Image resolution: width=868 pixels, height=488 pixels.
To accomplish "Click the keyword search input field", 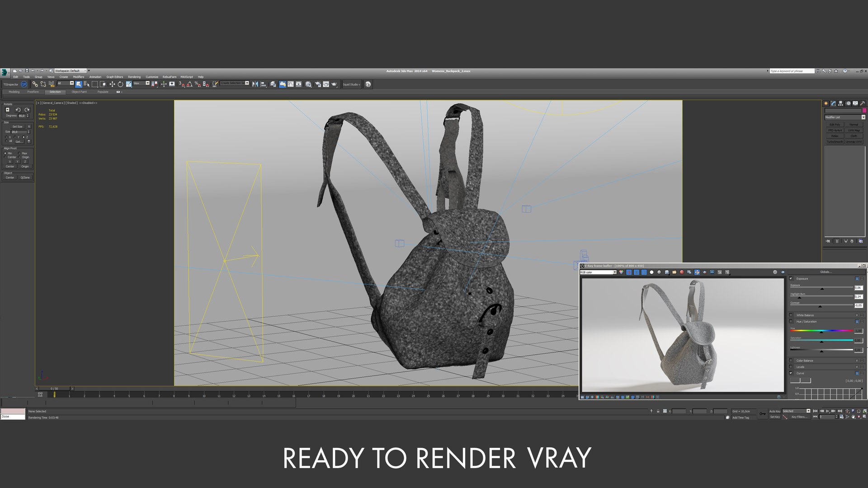I will coord(792,71).
